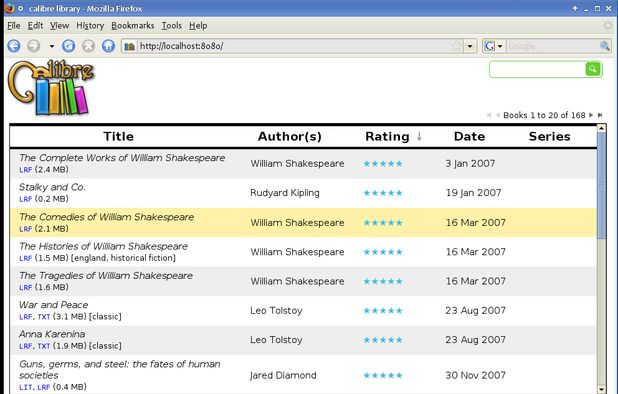618x394 pixels.
Task: Open the Tools menu
Action: tap(172, 26)
